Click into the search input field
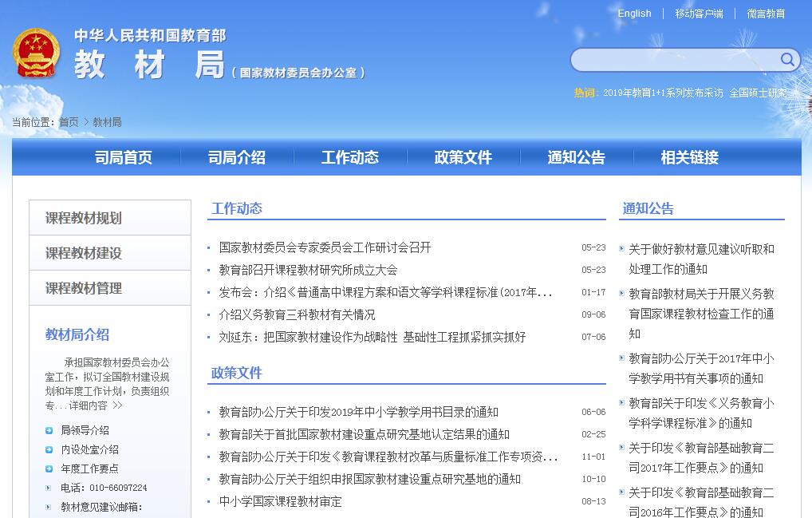 [674, 60]
